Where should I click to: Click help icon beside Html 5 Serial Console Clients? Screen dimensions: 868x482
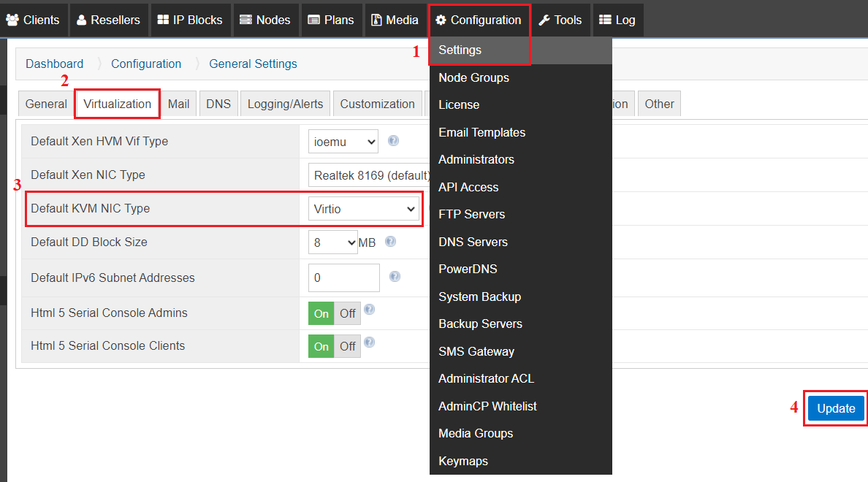pyautogui.click(x=369, y=342)
